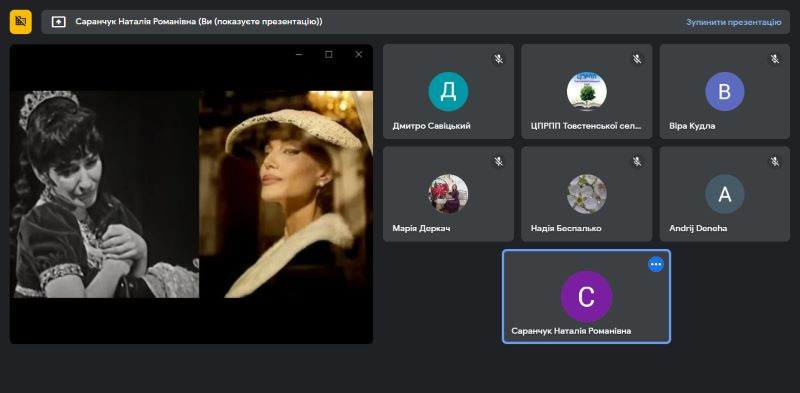Click Зупинити презентацію link
This screenshot has width=800, height=393.
point(734,22)
